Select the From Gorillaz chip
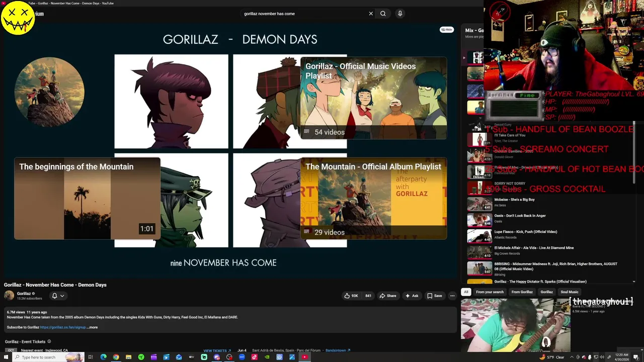This screenshot has height=362, width=644. point(522,292)
